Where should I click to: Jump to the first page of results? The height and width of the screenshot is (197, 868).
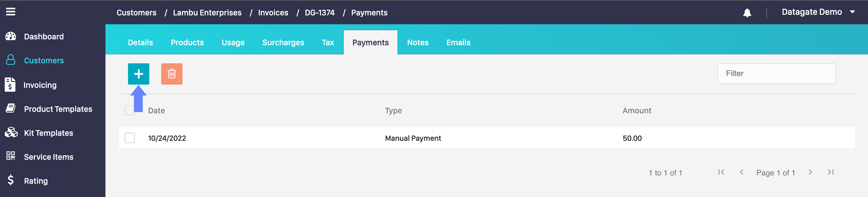(x=721, y=172)
